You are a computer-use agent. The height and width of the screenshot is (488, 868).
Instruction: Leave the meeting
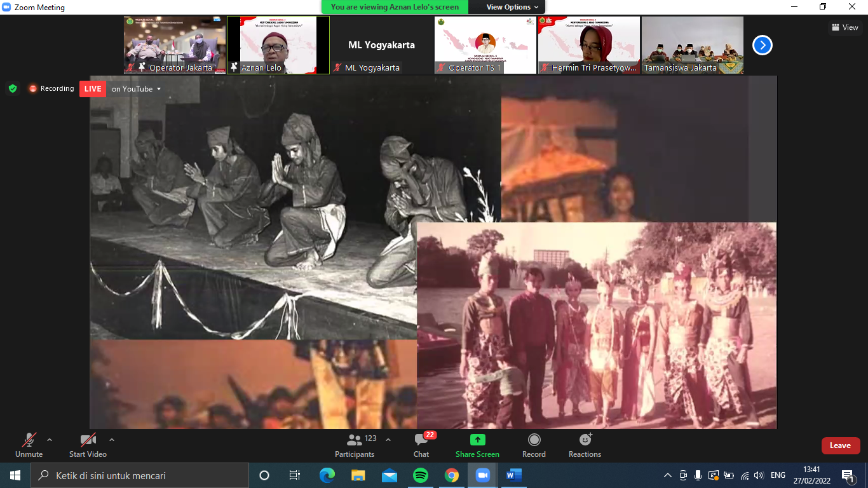click(x=840, y=445)
